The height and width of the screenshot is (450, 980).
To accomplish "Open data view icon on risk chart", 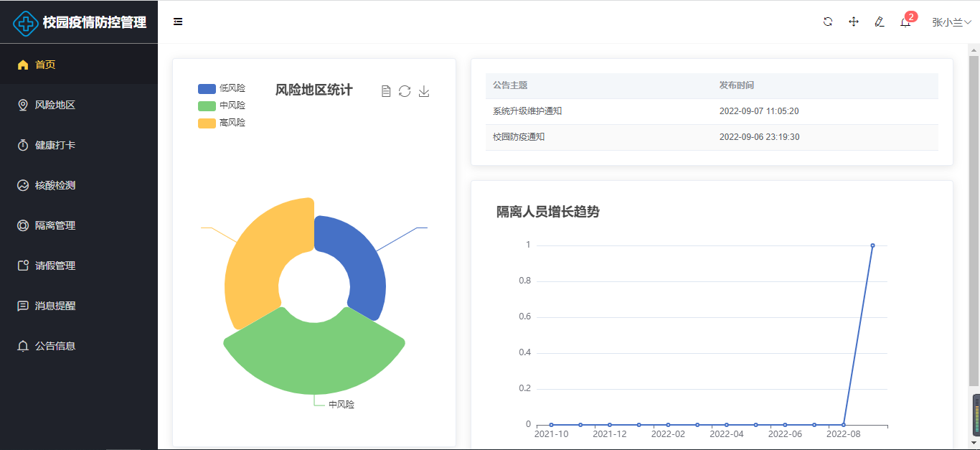I will point(386,91).
